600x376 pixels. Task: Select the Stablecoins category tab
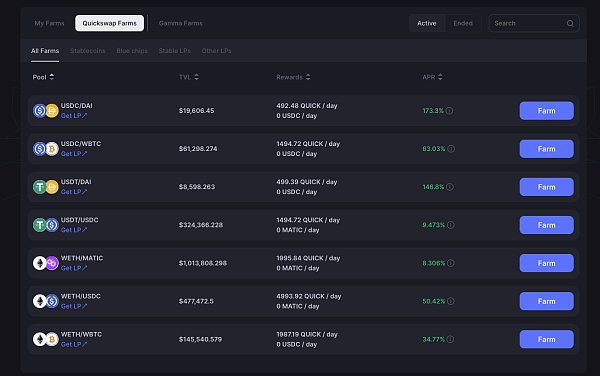[88, 51]
